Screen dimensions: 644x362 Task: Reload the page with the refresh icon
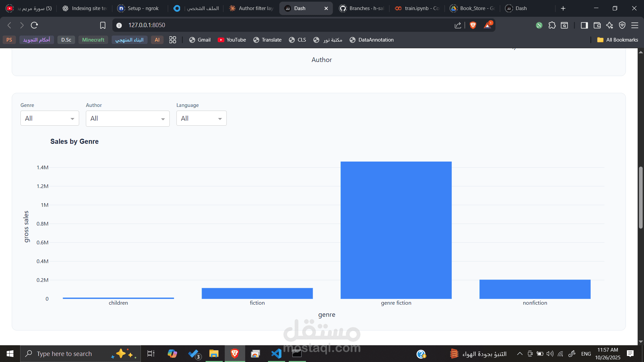[34, 25]
